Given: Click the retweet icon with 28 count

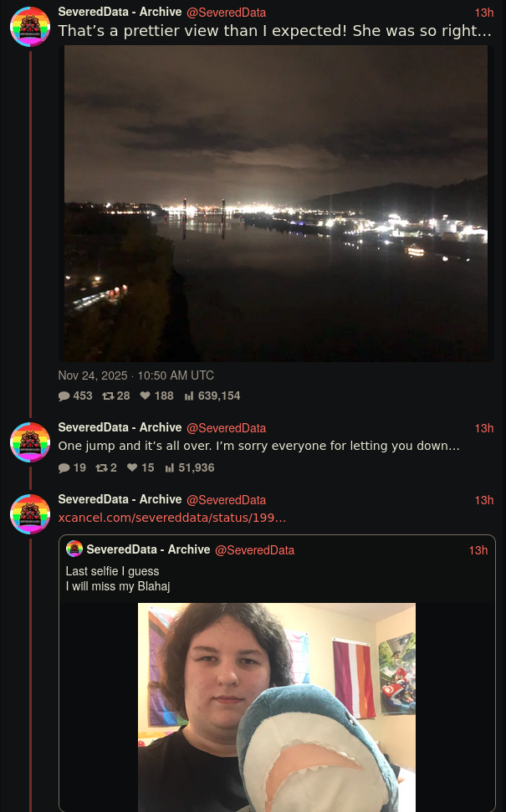Looking at the screenshot, I should tap(107, 396).
